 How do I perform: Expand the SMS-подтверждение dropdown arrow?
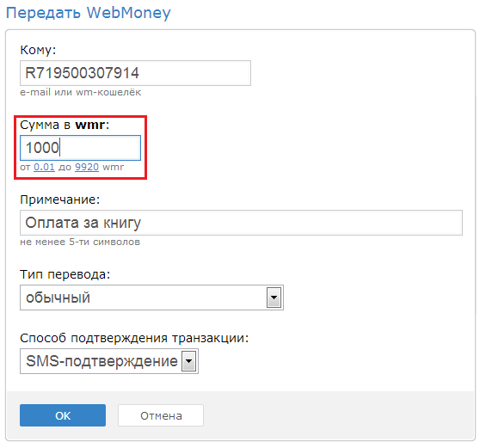click(189, 361)
